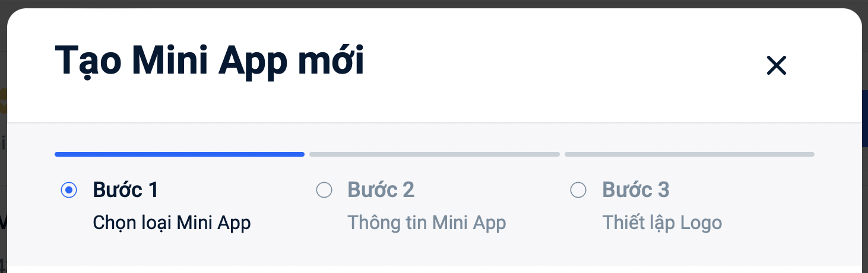Viewport: 868px width, 273px height.
Task: Click the gray middle progress bar segment
Action: (x=434, y=154)
